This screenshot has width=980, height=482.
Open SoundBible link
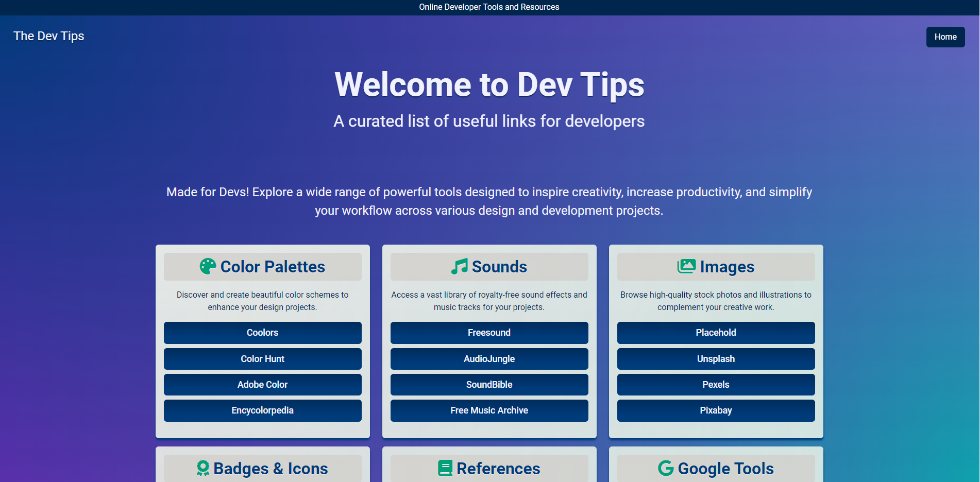(489, 385)
